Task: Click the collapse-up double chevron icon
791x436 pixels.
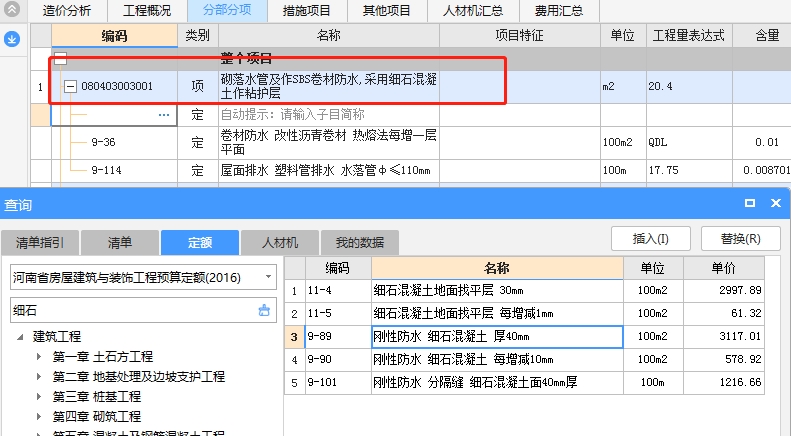Action: (12, 9)
